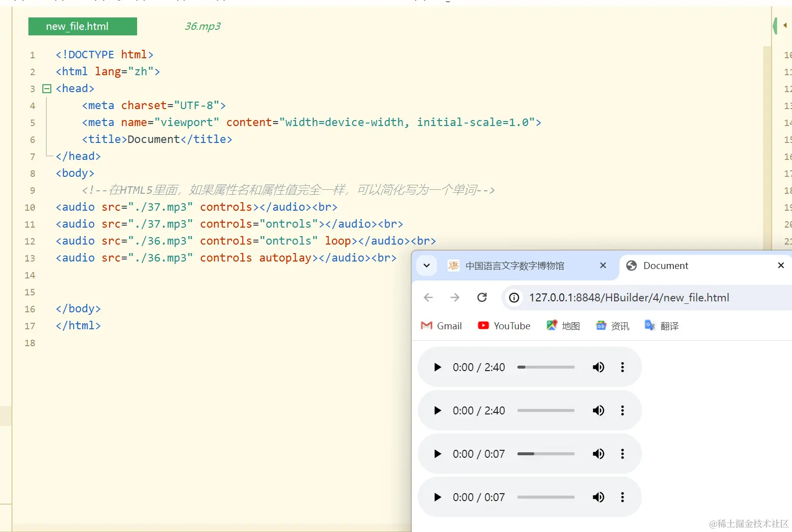Click the <html lang="zh"> line
This screenshot has width=792, height=532.
tap(108, 72)
